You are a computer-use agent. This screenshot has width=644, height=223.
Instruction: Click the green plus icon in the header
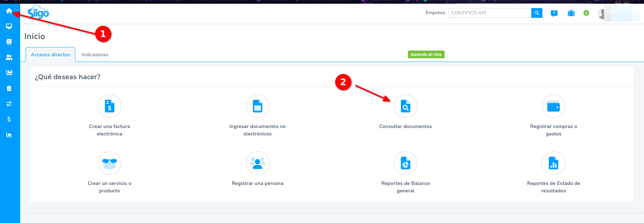pos(586,13)
